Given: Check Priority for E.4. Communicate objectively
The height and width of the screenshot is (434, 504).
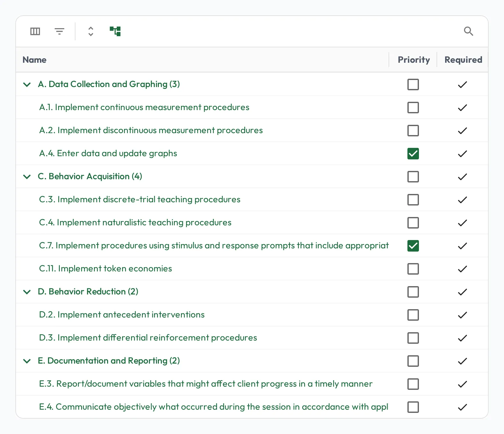Looking at the screenshot, I should (413, 407).
